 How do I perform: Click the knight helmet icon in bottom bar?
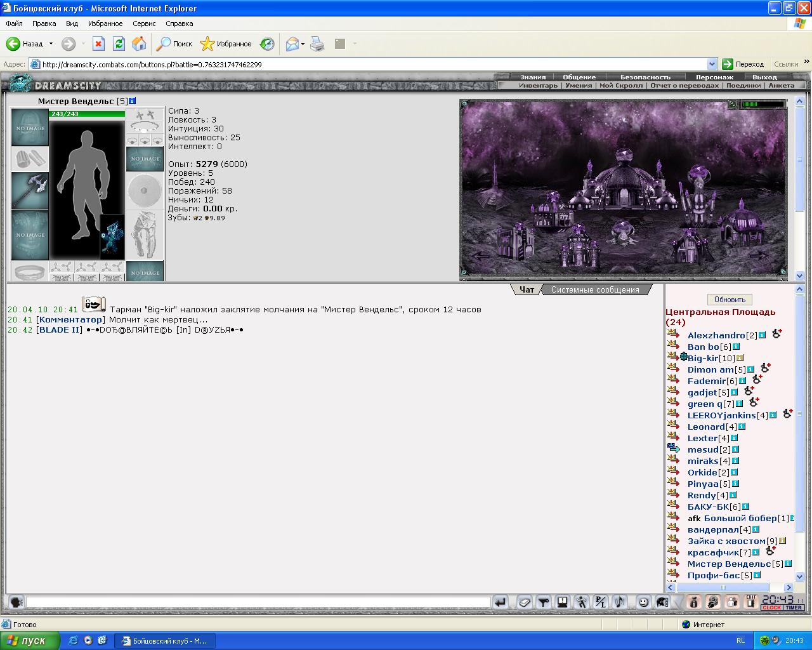[x=662, y=602]
